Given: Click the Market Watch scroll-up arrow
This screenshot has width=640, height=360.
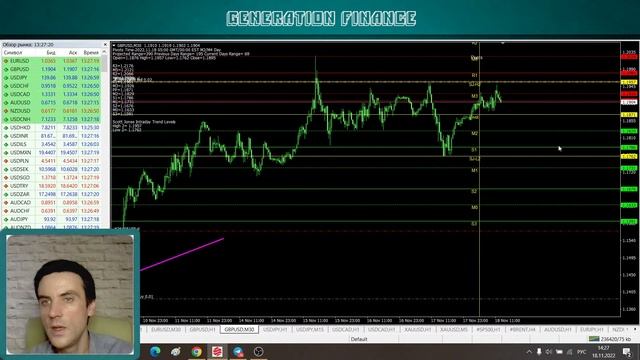Looking at the screenshot, I should click(x=104, y=52).
